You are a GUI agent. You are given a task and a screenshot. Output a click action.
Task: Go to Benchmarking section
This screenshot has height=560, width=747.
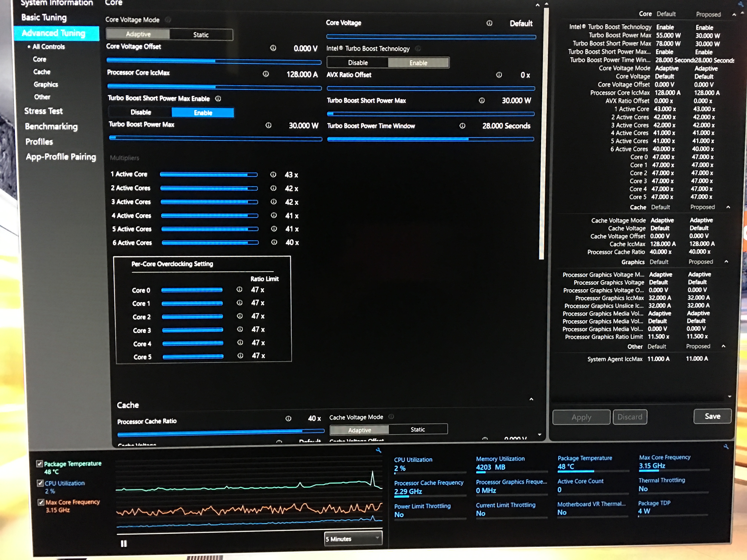click(51, 127)
